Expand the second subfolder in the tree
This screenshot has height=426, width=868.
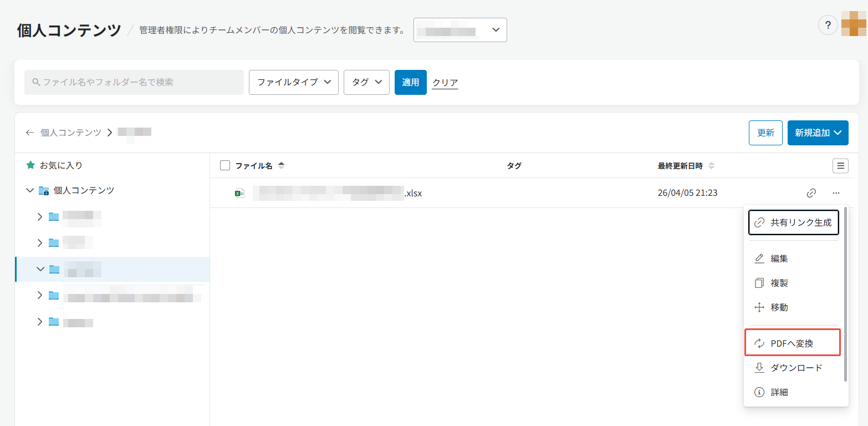[39, 242]
